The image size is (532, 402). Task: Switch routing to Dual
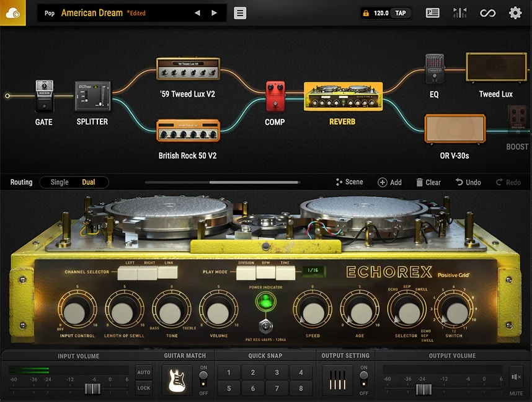point(89,182)
